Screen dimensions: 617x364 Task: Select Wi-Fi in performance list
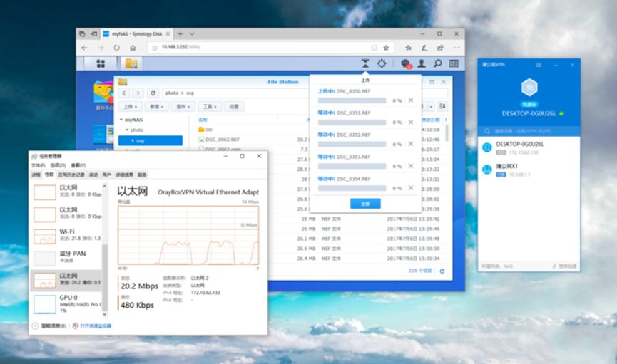point(67,236)
